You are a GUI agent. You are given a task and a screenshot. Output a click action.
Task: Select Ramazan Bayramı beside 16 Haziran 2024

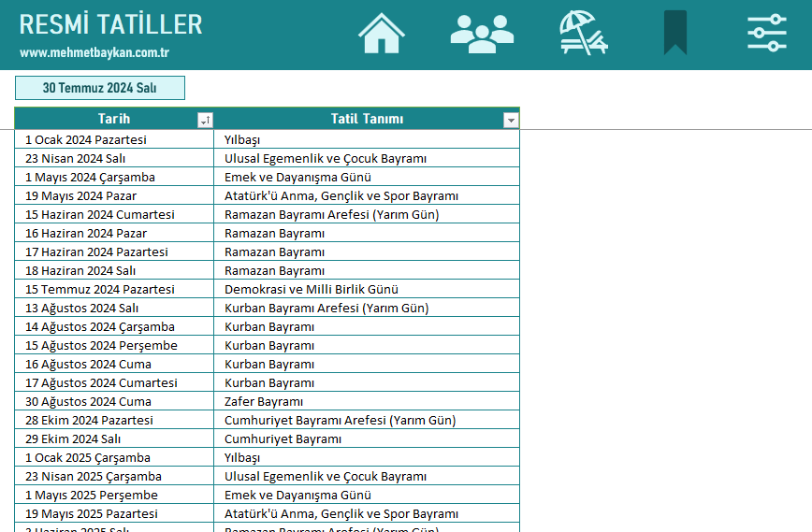click(x=367, y=233)
